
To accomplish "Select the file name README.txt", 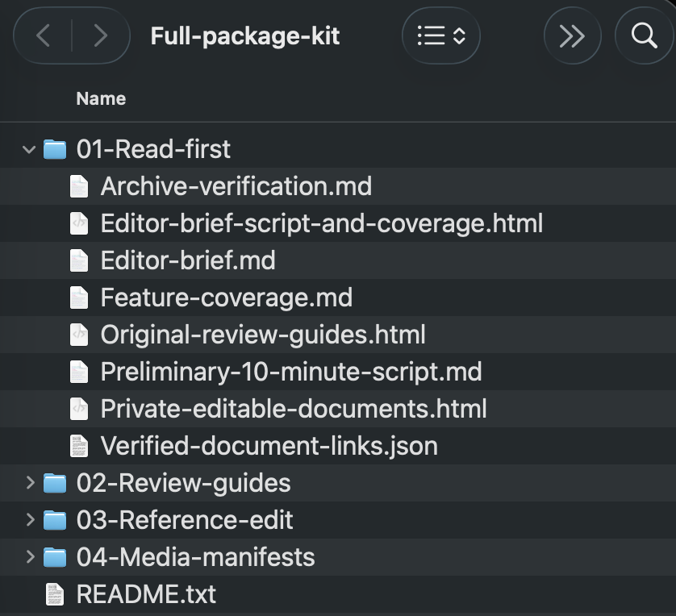I will pos(146,594).
